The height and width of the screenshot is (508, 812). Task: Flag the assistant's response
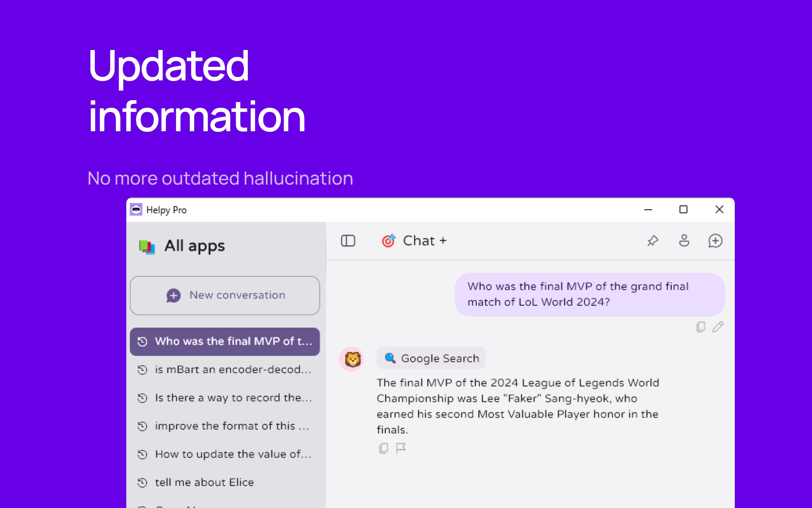pos(401,448)
